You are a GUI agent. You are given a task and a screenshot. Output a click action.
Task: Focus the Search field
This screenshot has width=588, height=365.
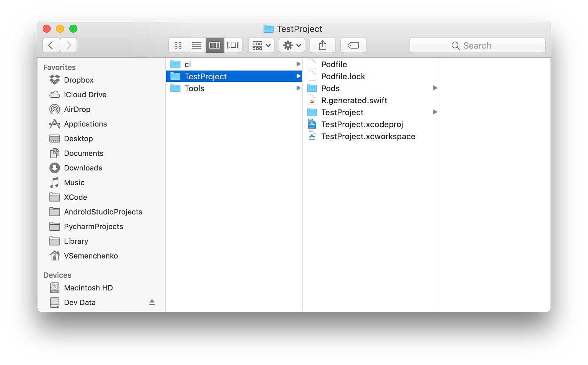[x=477, y=45]
